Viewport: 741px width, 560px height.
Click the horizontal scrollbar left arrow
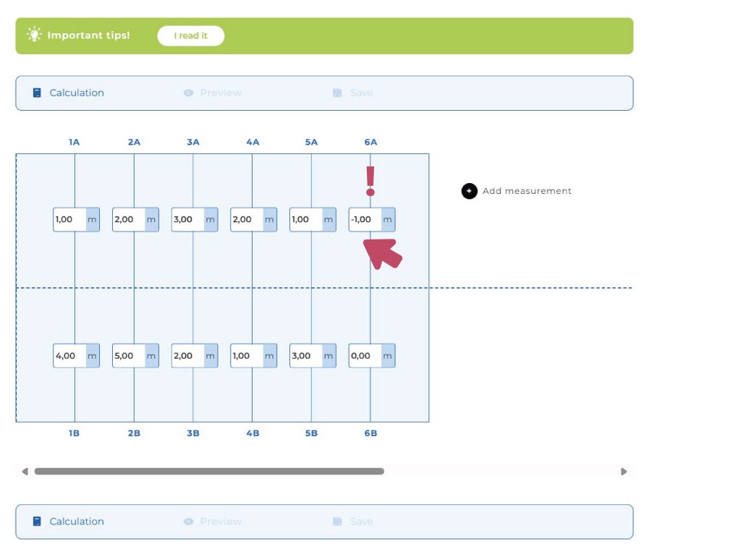tap(25, 472)
